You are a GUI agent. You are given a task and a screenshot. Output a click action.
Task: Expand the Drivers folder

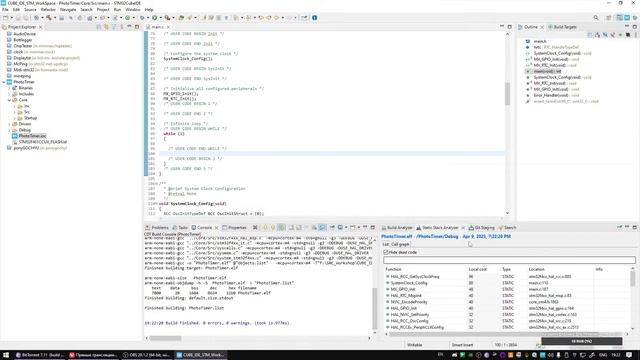(9, 124)
